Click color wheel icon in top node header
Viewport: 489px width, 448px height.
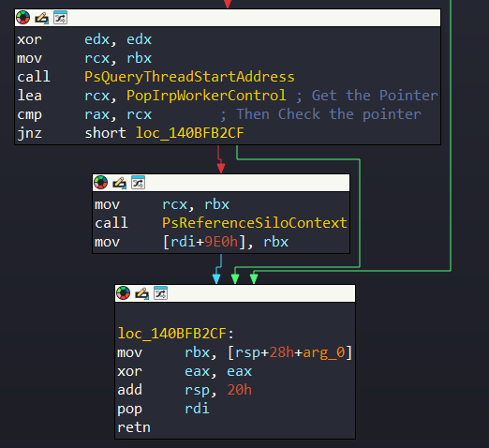coord(23,18)
